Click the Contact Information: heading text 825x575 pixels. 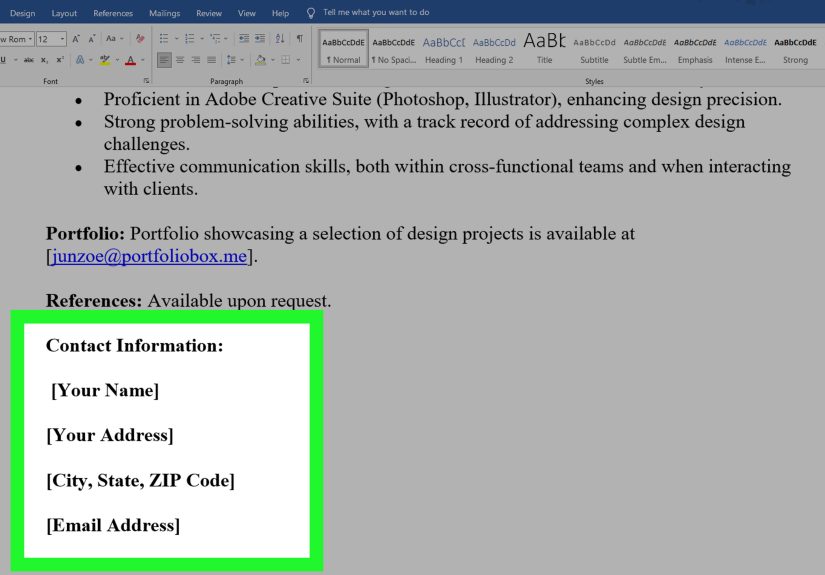135,346
